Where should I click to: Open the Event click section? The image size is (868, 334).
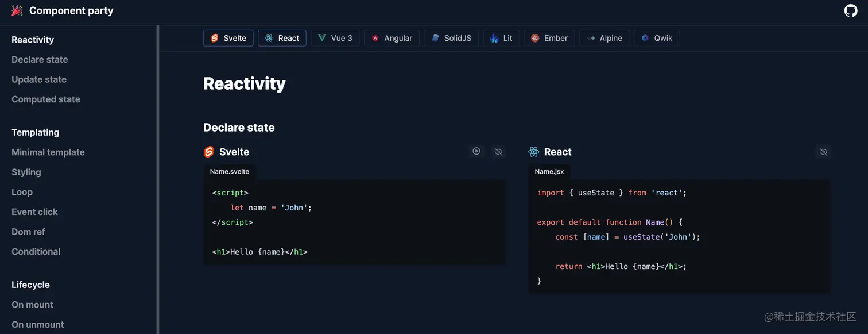[34, 212]
